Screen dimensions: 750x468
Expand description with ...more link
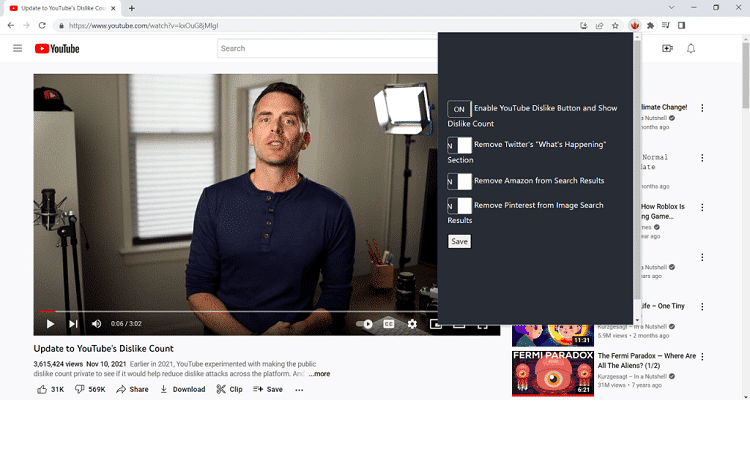pos(319,374)
